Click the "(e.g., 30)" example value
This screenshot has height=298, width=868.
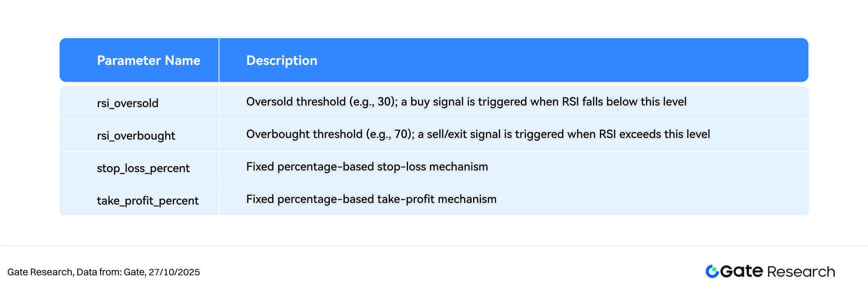[373, 101]
